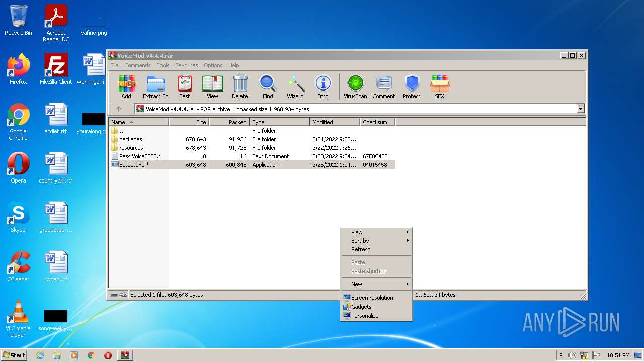The height and width of the screenshot is (362, 644).
Task: Sort by Name column header
Action: click(139, 122)
